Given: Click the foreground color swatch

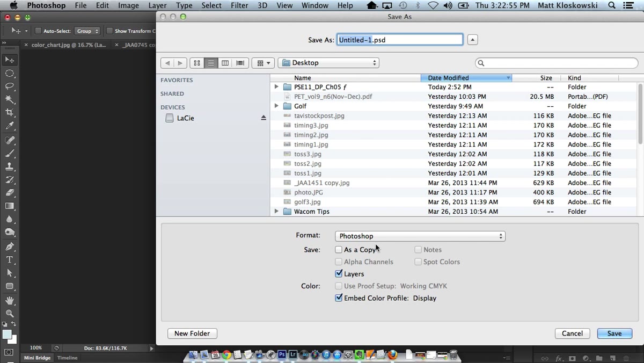Looking at the screenshot, I should click(x=7, y=335).
